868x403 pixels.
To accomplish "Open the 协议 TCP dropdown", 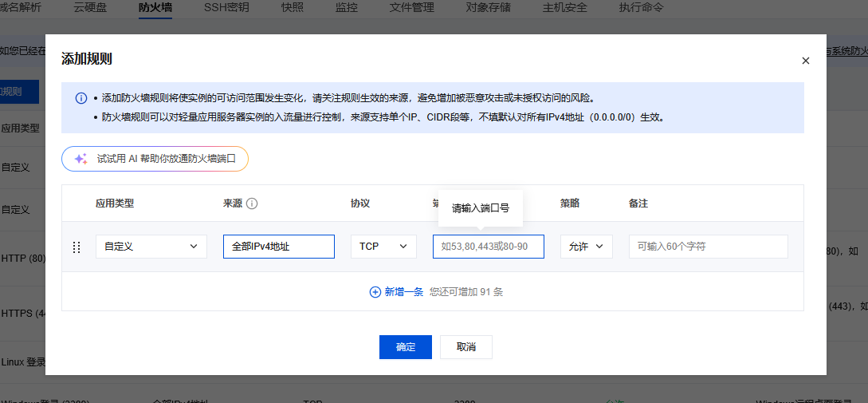I will click(x=383, y=247).
